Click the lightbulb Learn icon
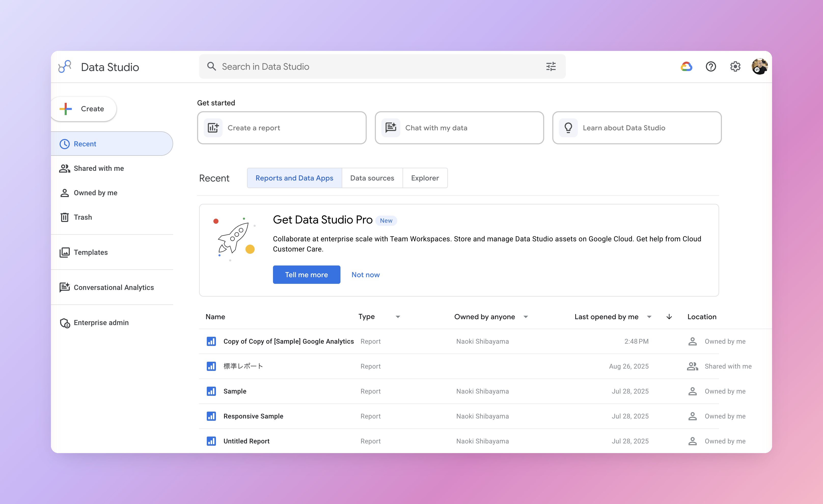Viewport: 823px width, 504px height. point(568,128)
